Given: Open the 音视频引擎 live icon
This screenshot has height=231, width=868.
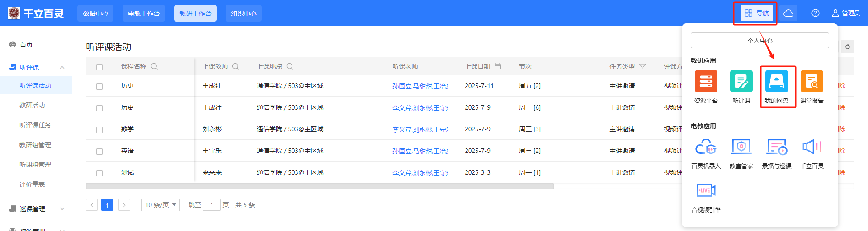Looking at the screenshot, I should pyautogui.click(x=706, y=191).
